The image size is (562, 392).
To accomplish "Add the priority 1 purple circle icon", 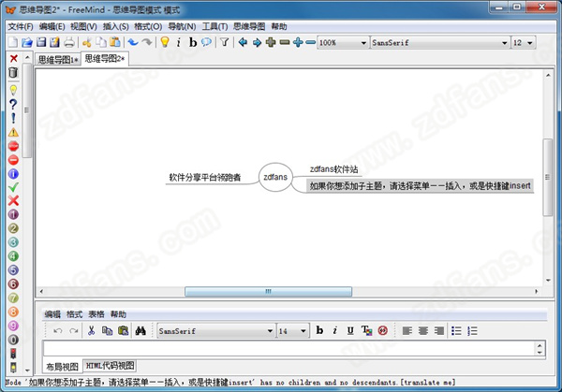I will pos(13,215).
